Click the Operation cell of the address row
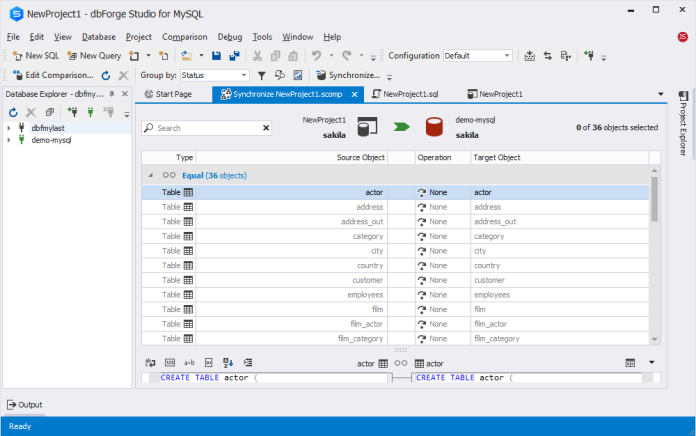 click(x=443, y=207)
